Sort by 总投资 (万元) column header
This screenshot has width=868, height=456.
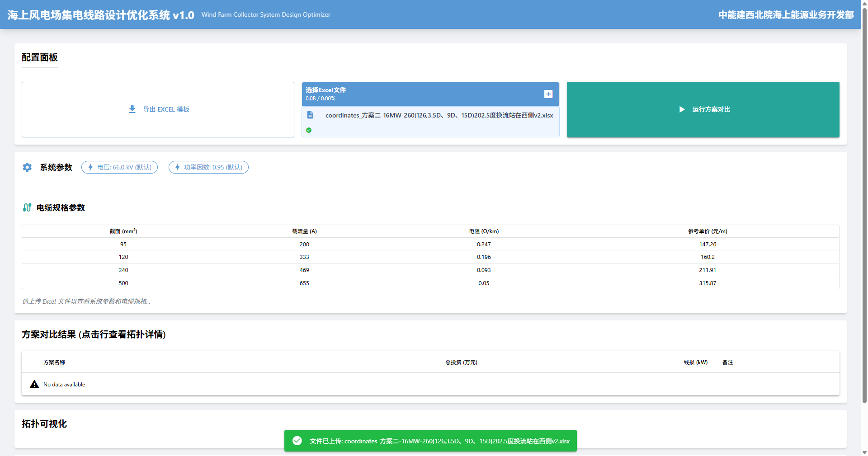tap(461, 362)
